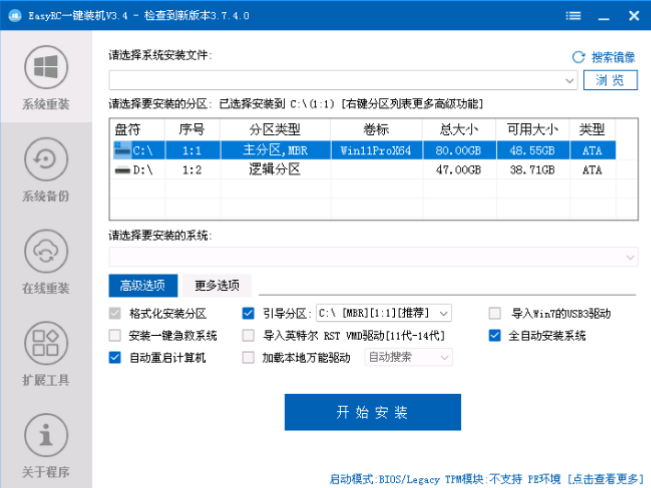651x488 pixels.
Task: Click the ATA type cell in D:\ row
Action: [592, 170]
